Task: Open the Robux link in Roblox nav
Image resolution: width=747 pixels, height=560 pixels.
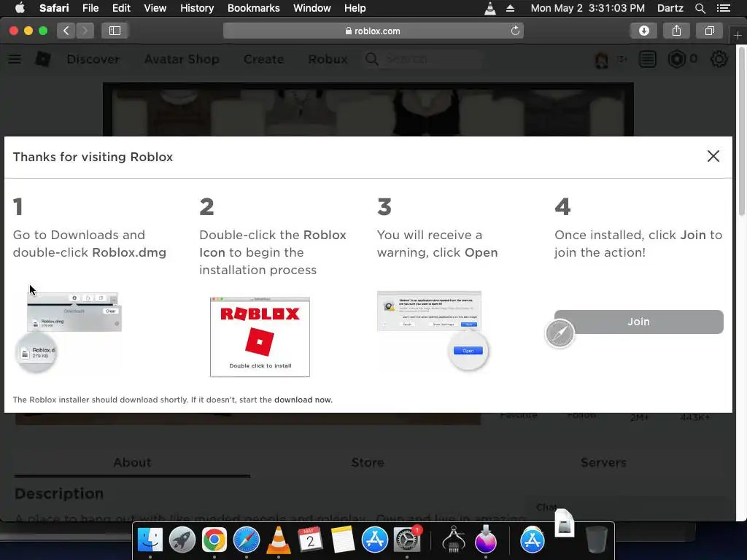Action: (x=328, y=59)
